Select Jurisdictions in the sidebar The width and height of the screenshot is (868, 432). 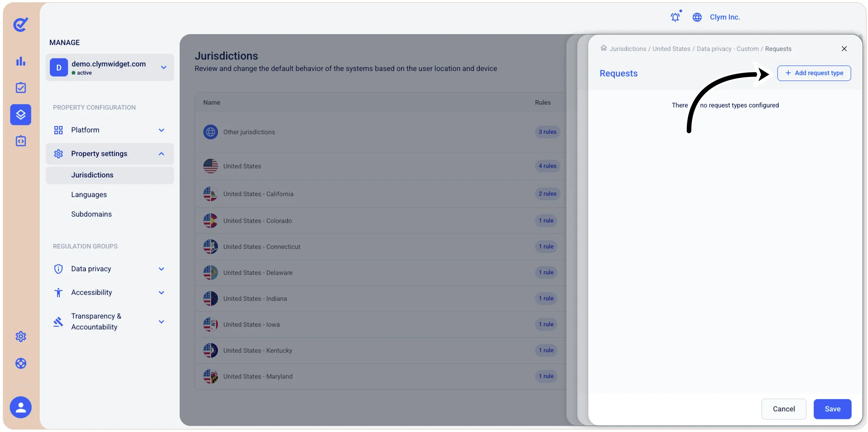pyautogui.click(x=110, y=175)
